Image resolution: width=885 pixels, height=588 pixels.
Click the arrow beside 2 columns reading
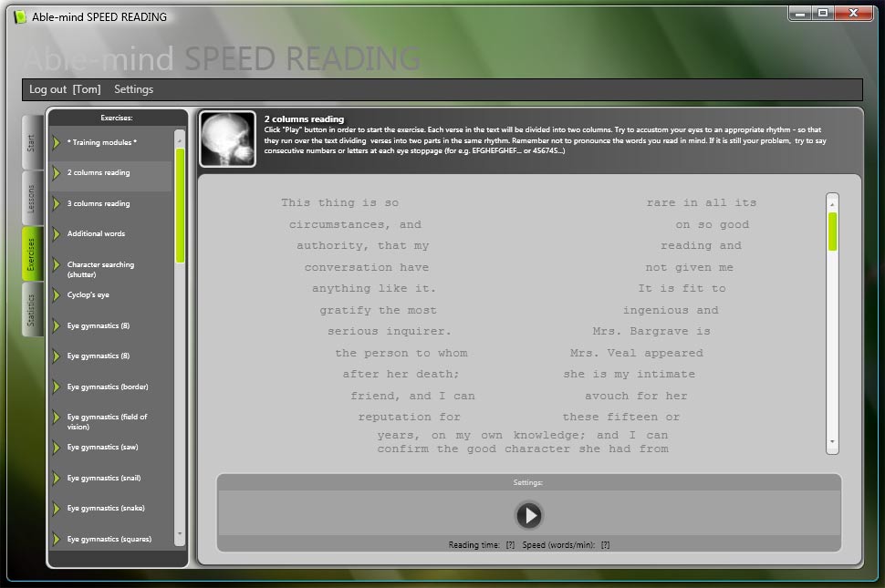[x=57, y=173]
